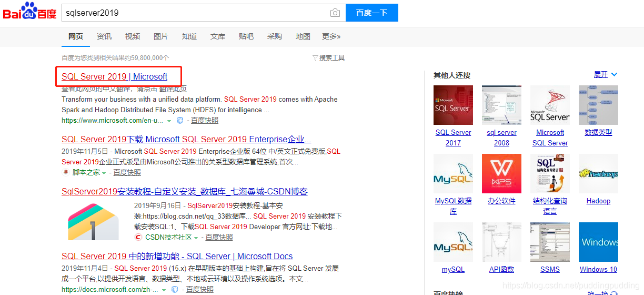Screen dimensions: 644x295
Task: Open the docs.microsoft.com/zh-... URL link
Action: 110,290
